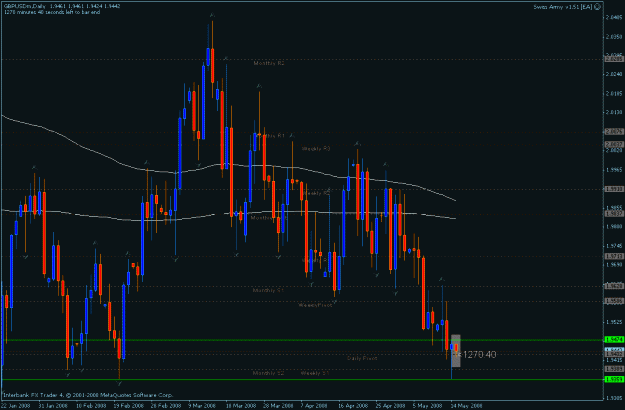
Task: Select the Weekly R2 pivot label
Action: click(316, 193)
